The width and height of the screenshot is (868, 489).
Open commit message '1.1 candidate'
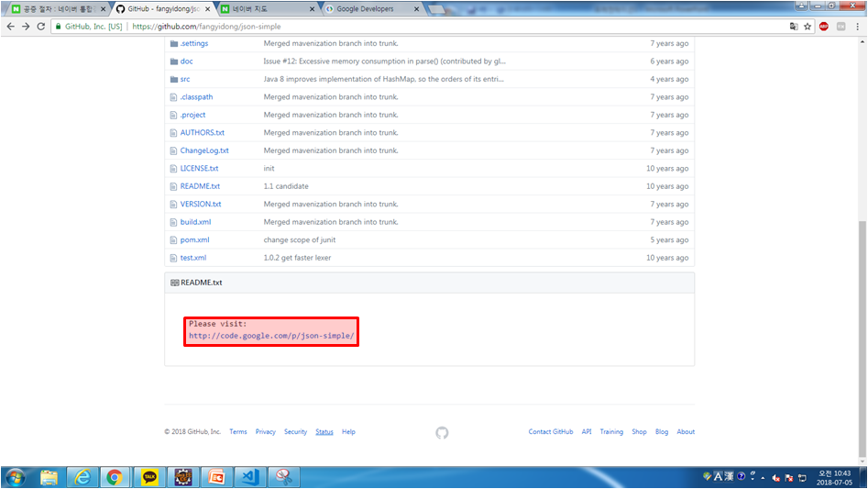click(286, 186)
